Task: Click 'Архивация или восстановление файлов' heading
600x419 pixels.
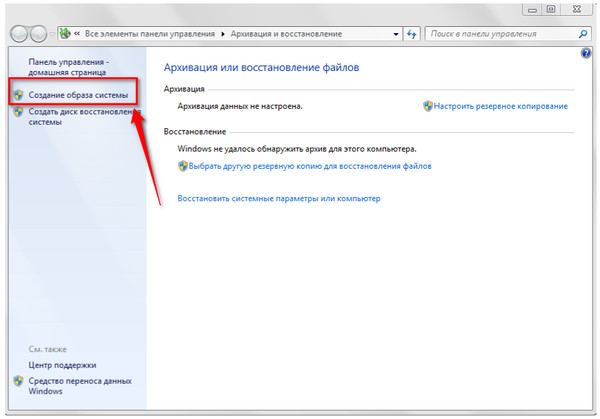Action: coord(261,67)
